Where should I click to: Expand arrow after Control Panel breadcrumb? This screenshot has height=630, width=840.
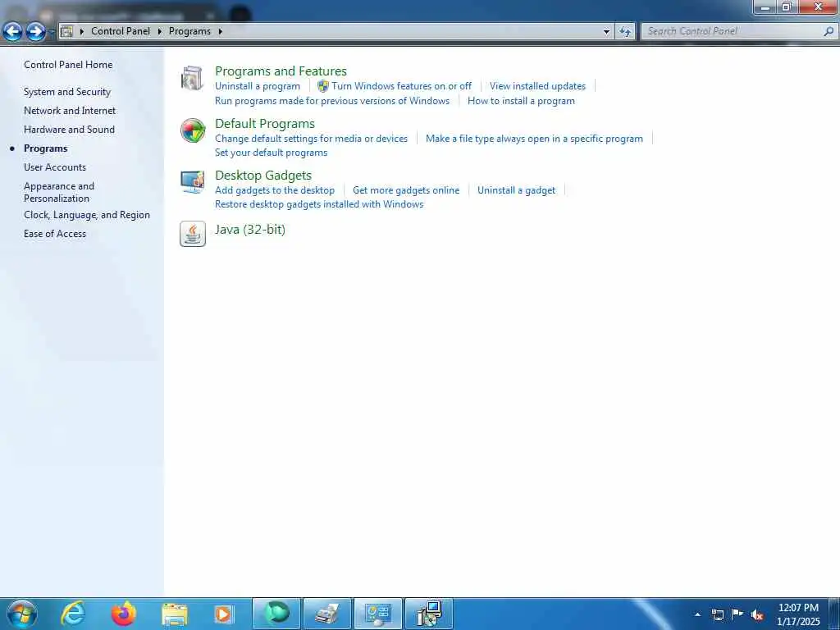(160, 32)
